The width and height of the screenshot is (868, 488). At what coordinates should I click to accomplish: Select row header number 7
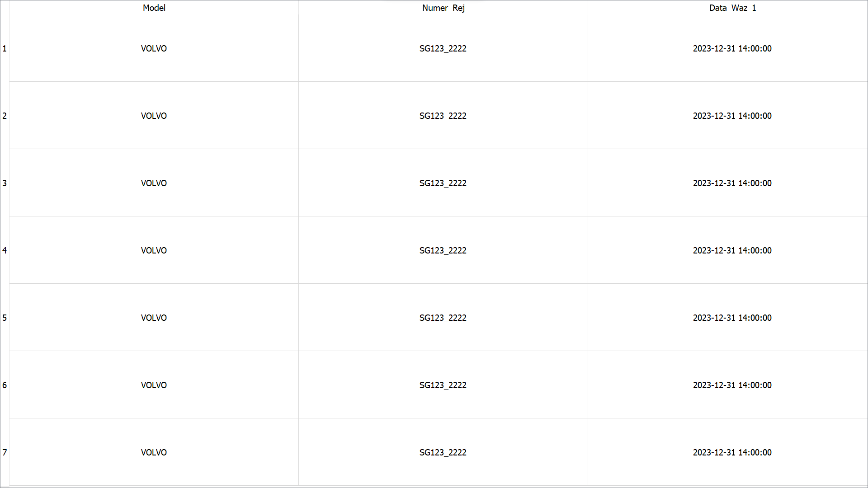[x=5, y=452]
